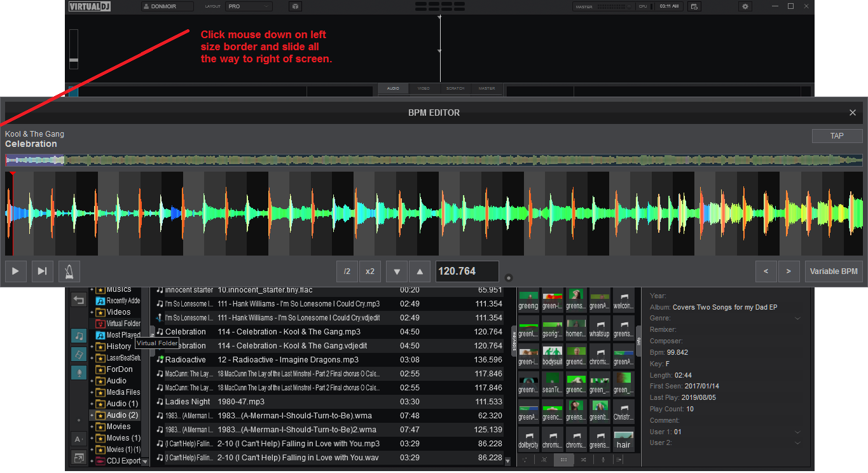Open the 'dolbycity' sideview item
The height and width of the screenshot is (473, 868).
click(528, 439)
